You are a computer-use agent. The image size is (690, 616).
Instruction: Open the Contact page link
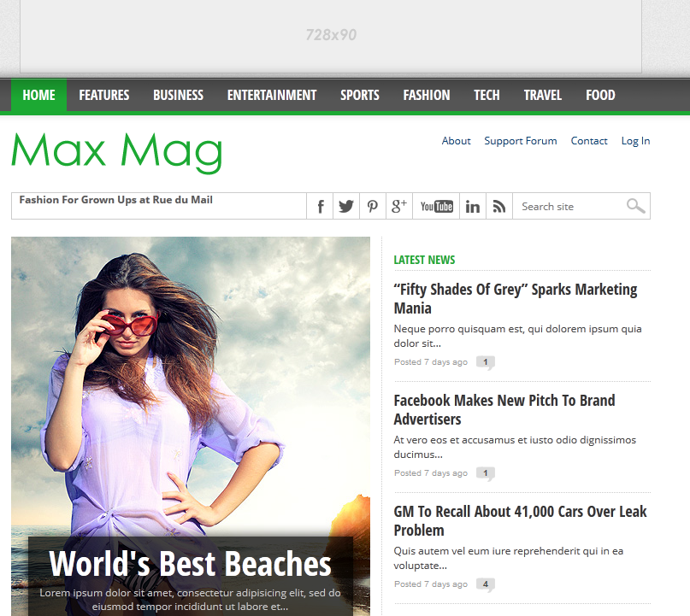(x=589, y=141)
